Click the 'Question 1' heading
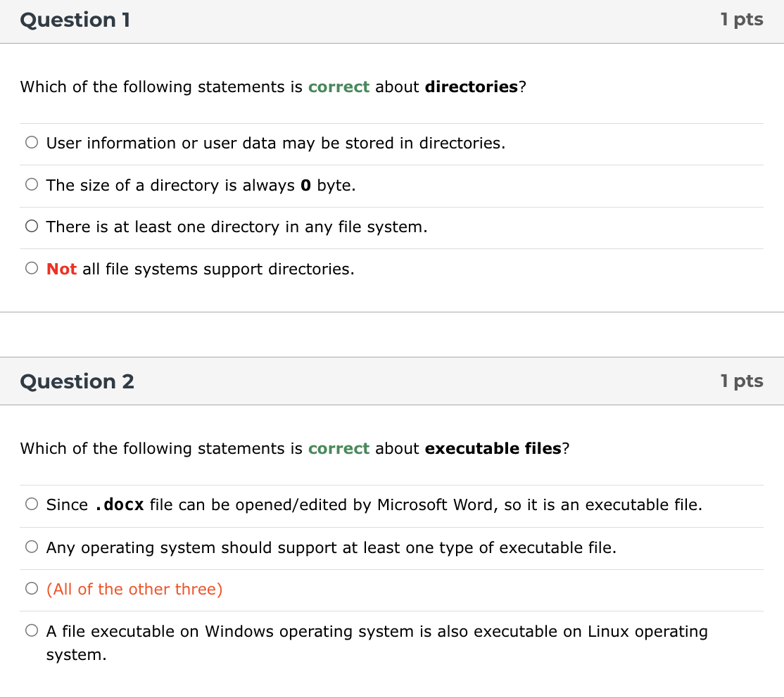Screen dimensions: 784x698 (x=75, y=20)
